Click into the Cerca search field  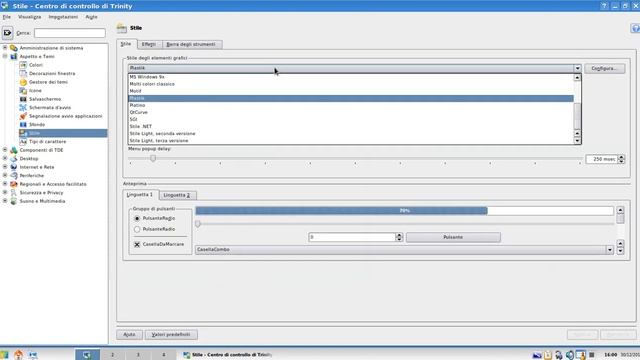70,33
